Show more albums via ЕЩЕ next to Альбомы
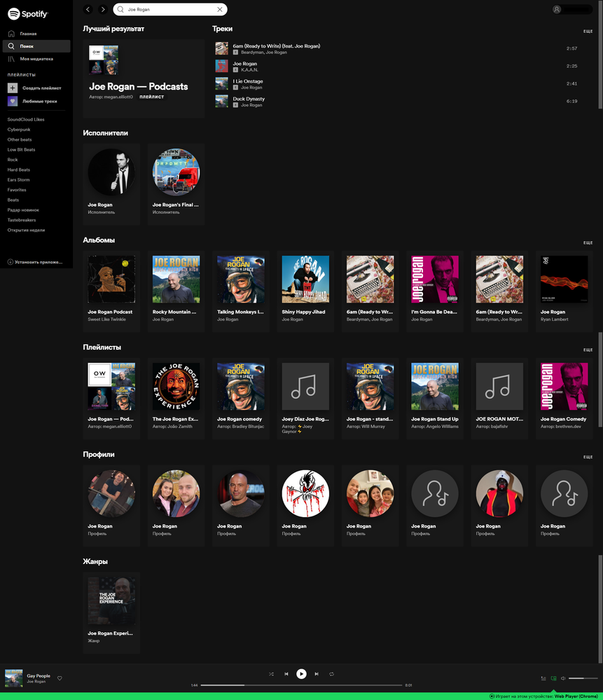The image size is (603, 700). pyautogui.click(x=588, y=243)
